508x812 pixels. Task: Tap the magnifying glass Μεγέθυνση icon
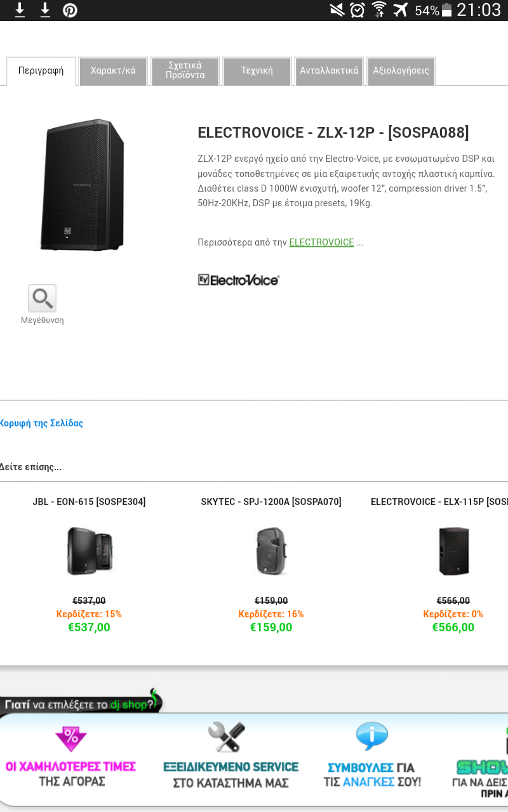pyautogui.click(x=42, y=298)
